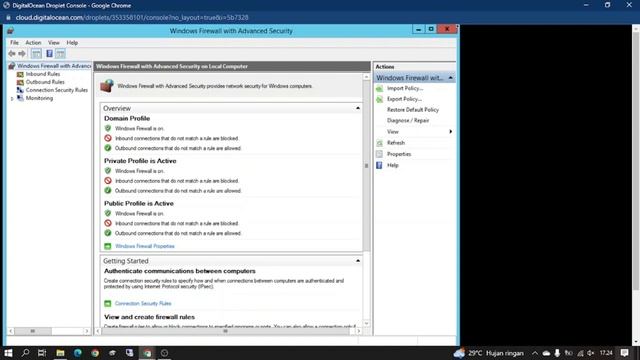640x360 pixels.
Task: Open File Explorer from the taskbar
Action: [x=60, y=353]
